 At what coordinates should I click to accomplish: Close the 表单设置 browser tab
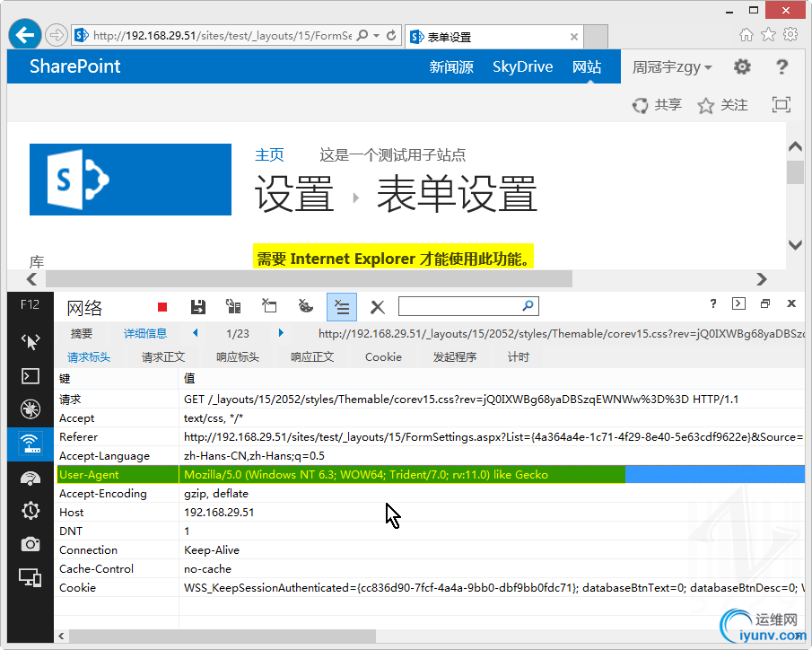[x=574, y=37]
